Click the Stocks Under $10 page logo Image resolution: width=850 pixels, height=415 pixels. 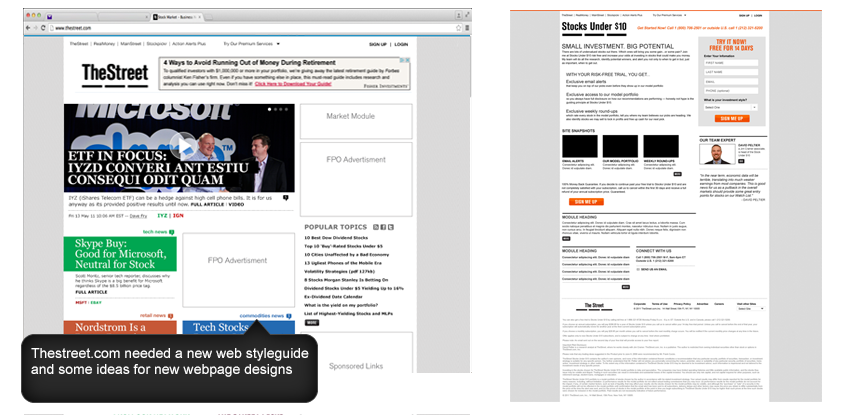point(594,27)
